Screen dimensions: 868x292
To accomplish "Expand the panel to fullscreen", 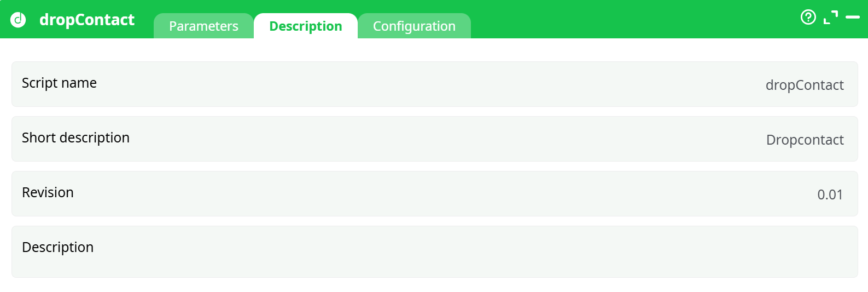I will 830,18.
